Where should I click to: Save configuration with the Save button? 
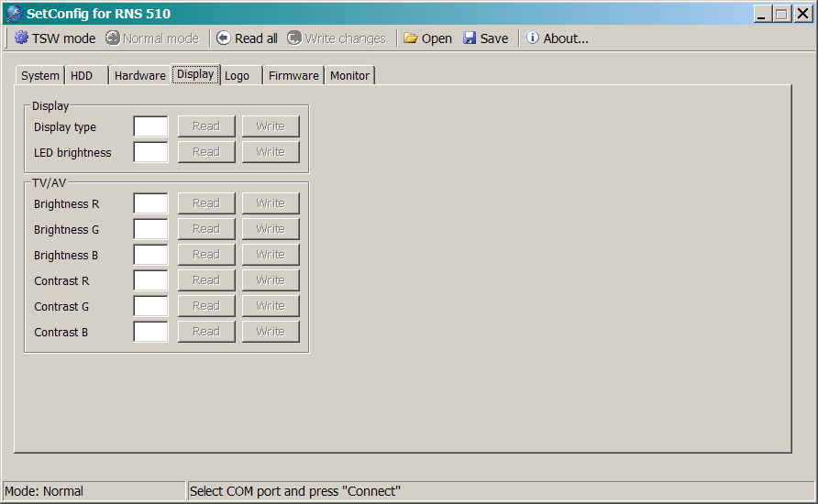point(485,38)
